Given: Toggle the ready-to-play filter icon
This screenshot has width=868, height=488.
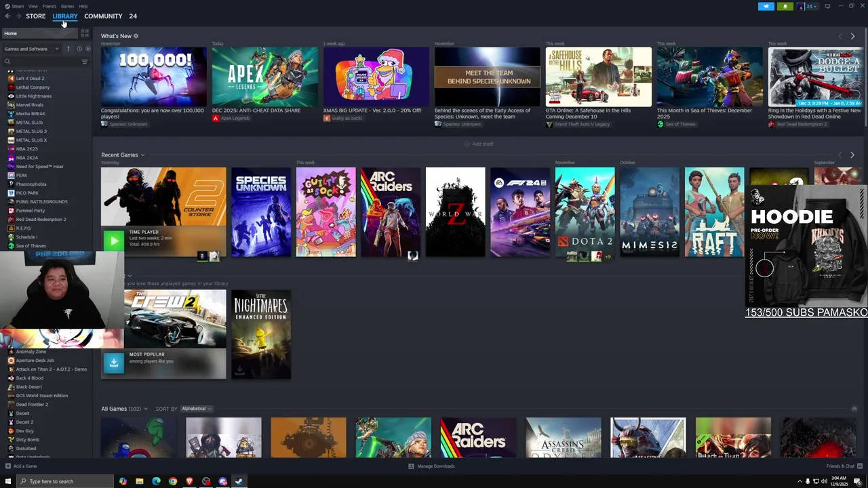Looking at the screenshot, I should tap(87, 49).
